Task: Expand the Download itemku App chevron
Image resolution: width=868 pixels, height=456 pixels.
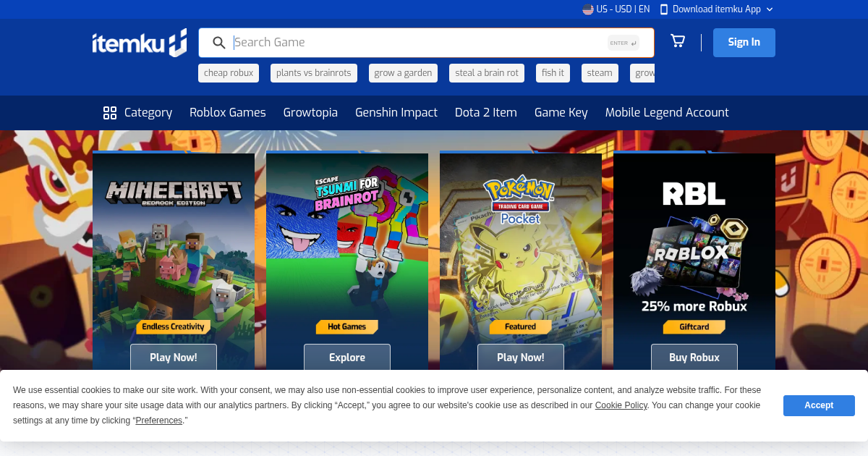Action: coord(770,9)
